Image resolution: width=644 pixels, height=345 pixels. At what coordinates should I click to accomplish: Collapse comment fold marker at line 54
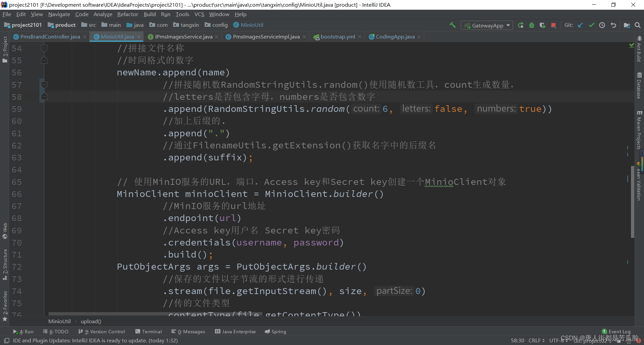tap(44, 48)
